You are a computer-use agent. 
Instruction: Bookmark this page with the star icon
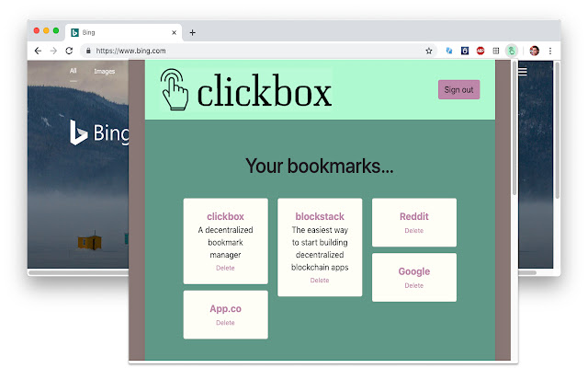click(x=429, y=51)
